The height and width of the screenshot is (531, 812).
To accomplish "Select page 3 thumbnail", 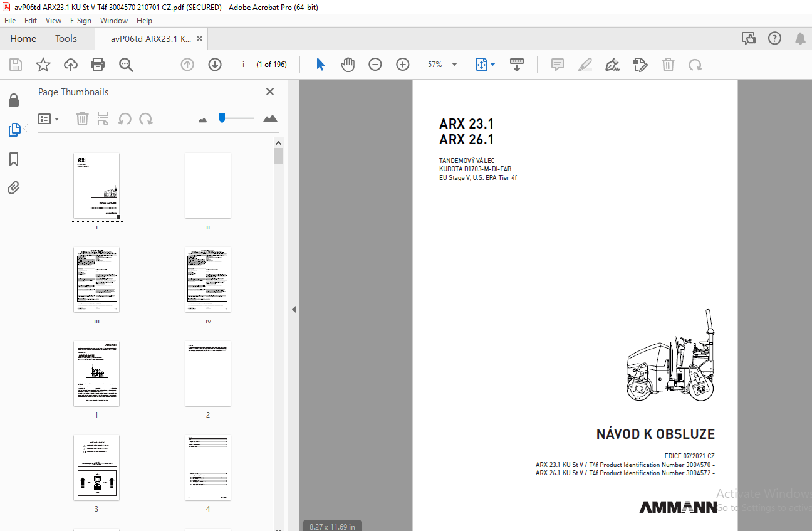I will pos(96,467).
